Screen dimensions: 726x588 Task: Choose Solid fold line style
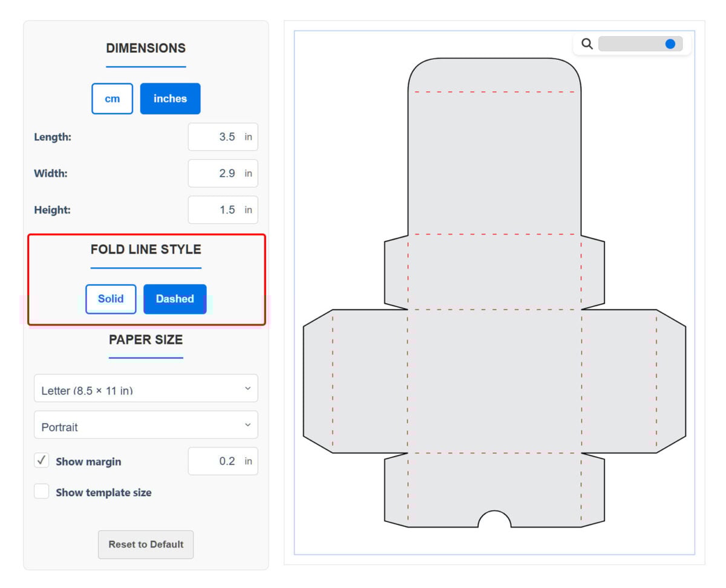[111, 299]
